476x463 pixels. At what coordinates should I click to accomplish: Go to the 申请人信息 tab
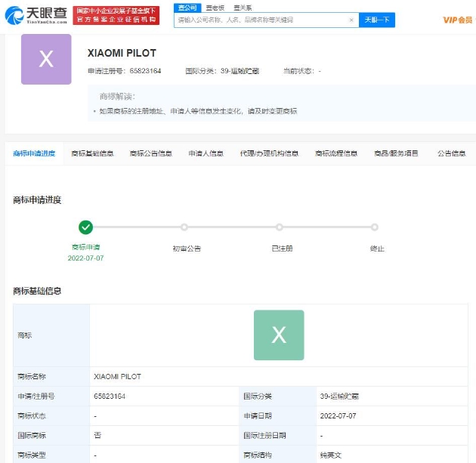point(206,153)
